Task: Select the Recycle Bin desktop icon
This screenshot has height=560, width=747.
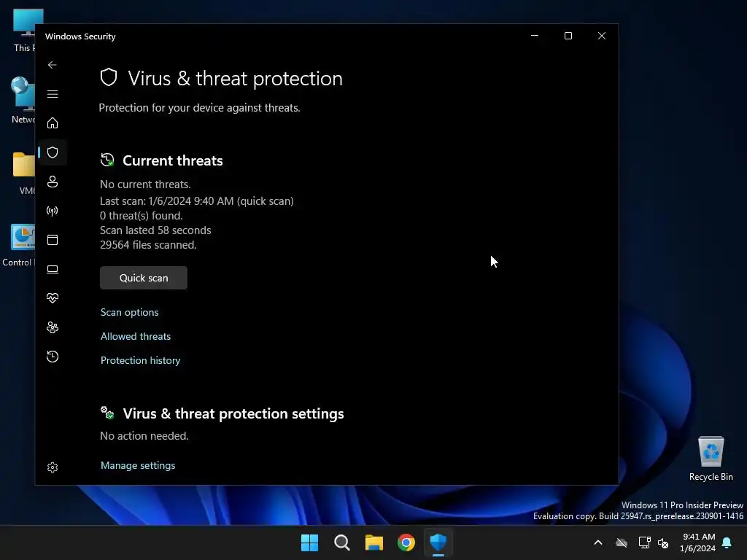Action: (x=711, y=459)
